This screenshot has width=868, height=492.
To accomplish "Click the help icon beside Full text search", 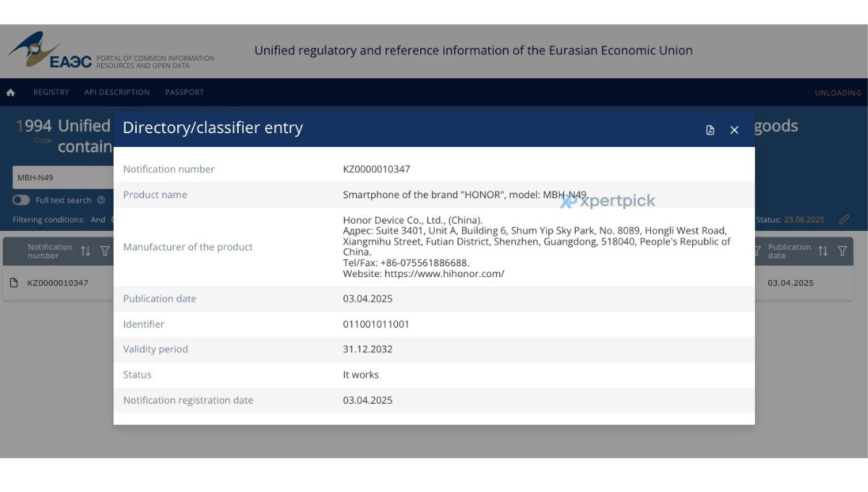I will pyautogui.click(x=101, y=200).
